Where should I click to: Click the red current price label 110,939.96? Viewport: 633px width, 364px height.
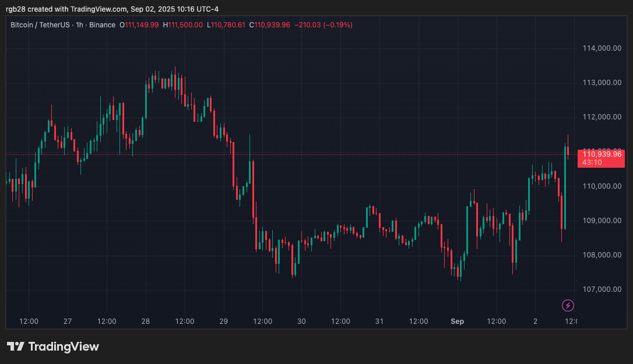600,154
